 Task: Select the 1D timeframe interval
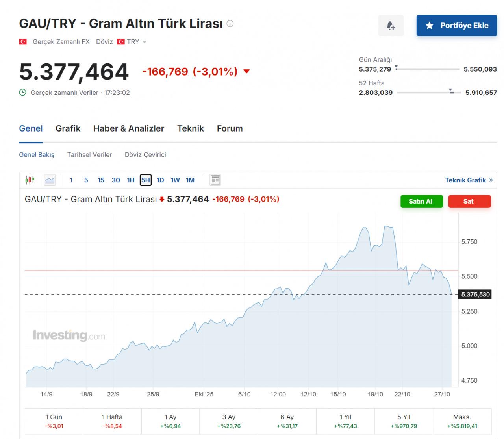point(160,180)
